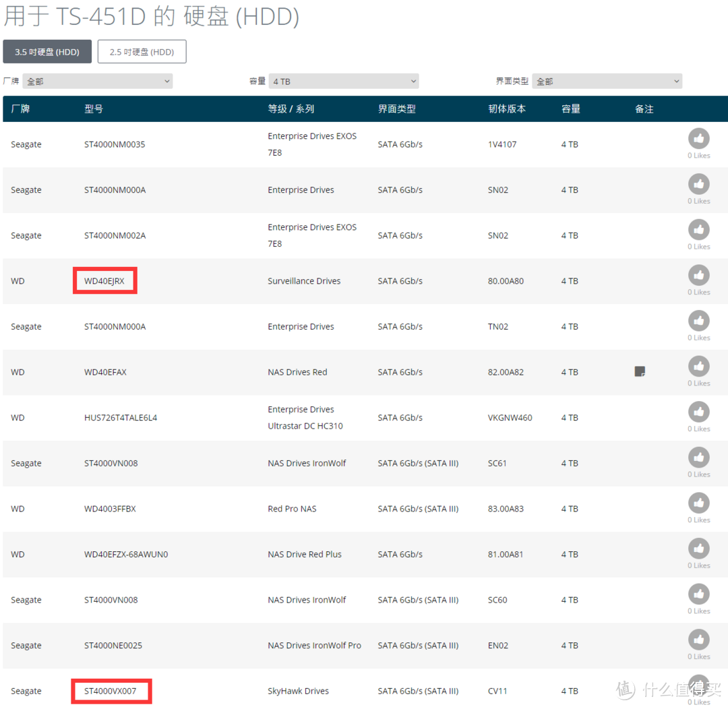Like the WD40EFAX NAS Drives Red row
Viewport: 728px width, 707px height.
coord(699,366)
